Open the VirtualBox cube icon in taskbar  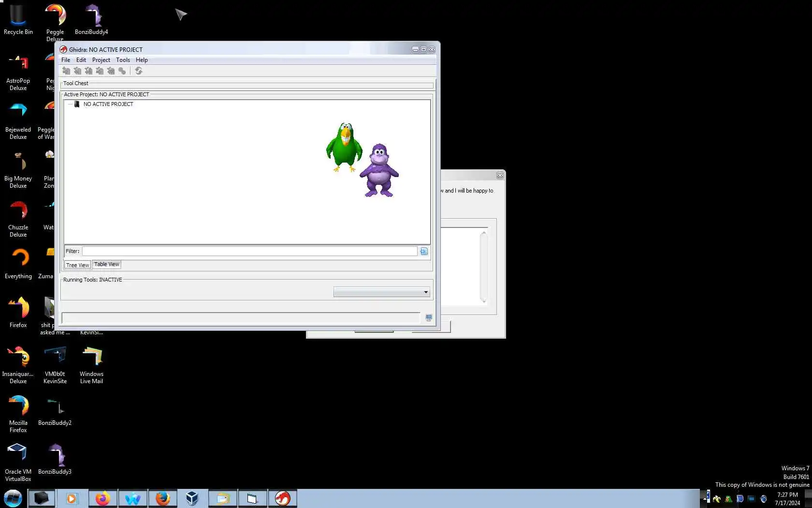(192, 498)
